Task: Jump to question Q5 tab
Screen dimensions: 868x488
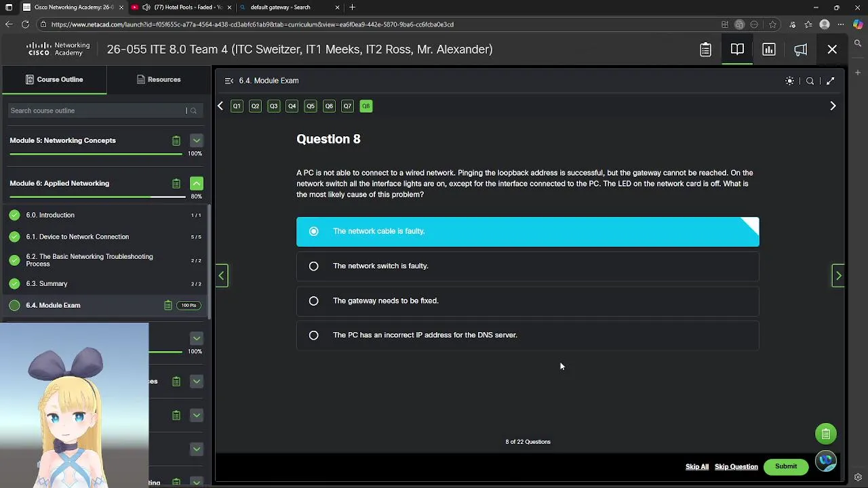Action: click(x=310, y=106)
